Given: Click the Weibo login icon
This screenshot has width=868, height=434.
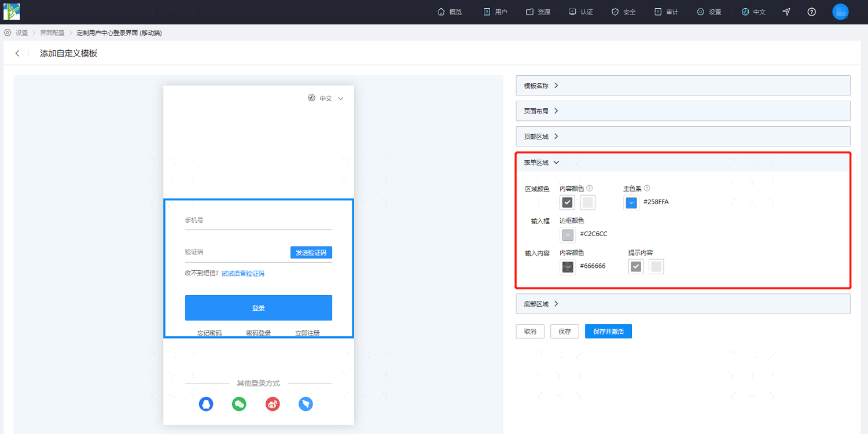Looking at the screenshot, I should point(273,404).
